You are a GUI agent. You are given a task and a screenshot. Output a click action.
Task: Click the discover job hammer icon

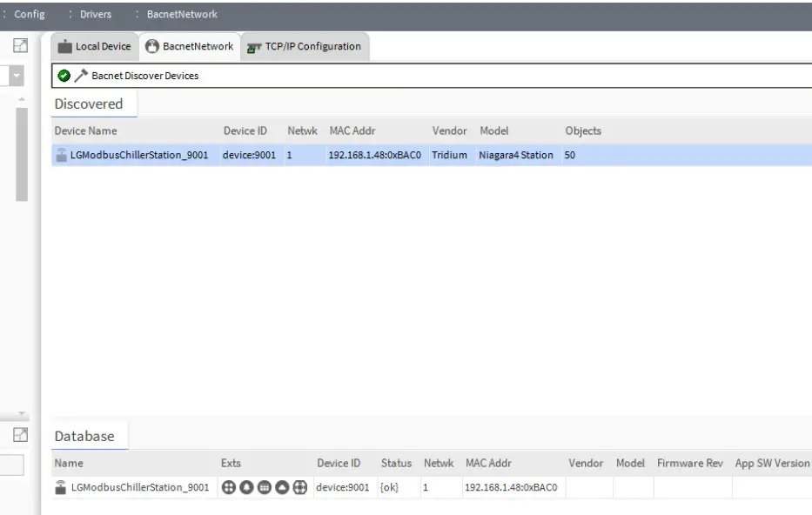pos(81,76)
